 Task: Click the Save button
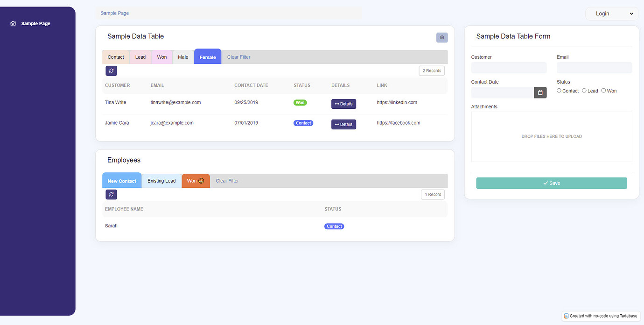(x=552, y=183)
